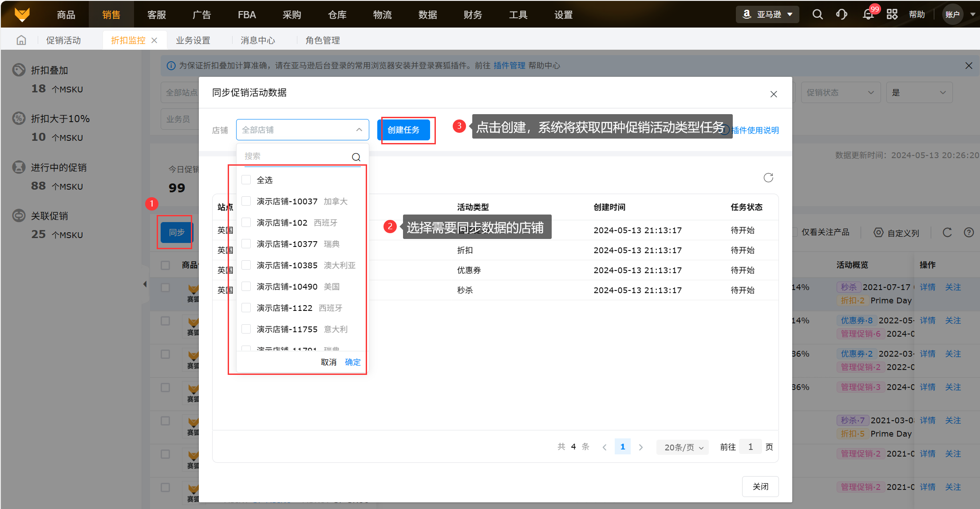The image size is (980, 509).
Task: Click the home icon in tab bar
Action: (21, 40)
